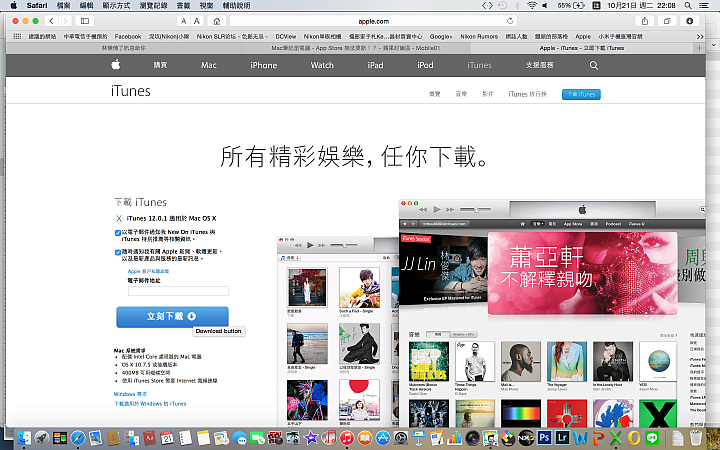
Task: Click the blue 下載 iTunes button
Action: click(x=581, y=94)
